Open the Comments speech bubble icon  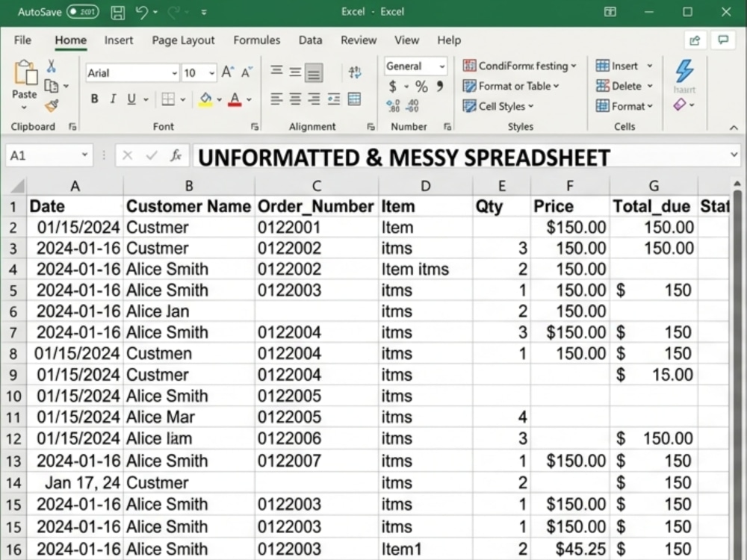(x=723, y=40)
